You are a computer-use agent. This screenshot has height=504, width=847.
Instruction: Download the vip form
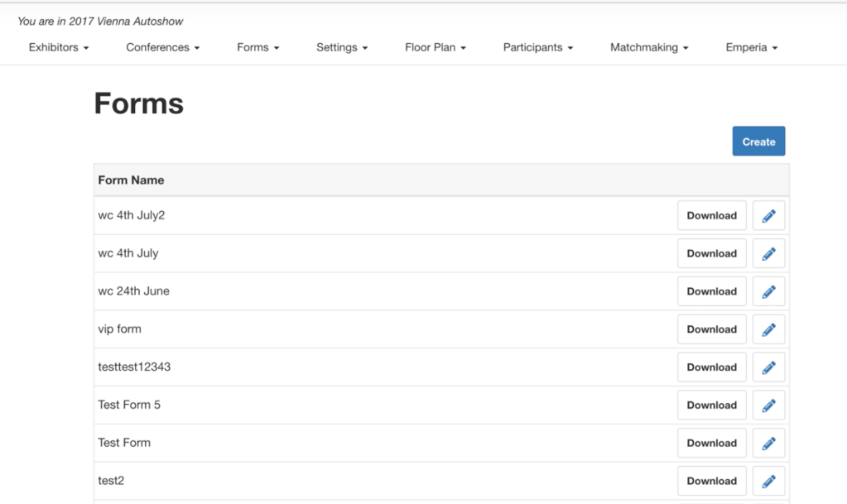711,329
